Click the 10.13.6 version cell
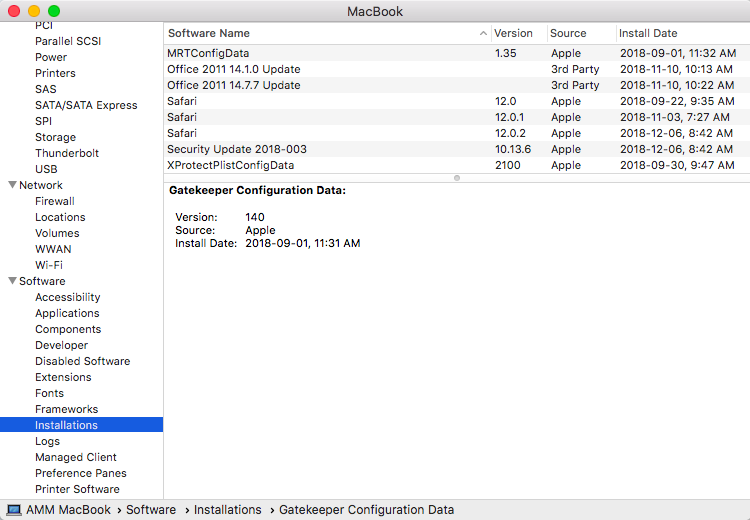Screen dimensions: 750x520 [x=513, y=149]
